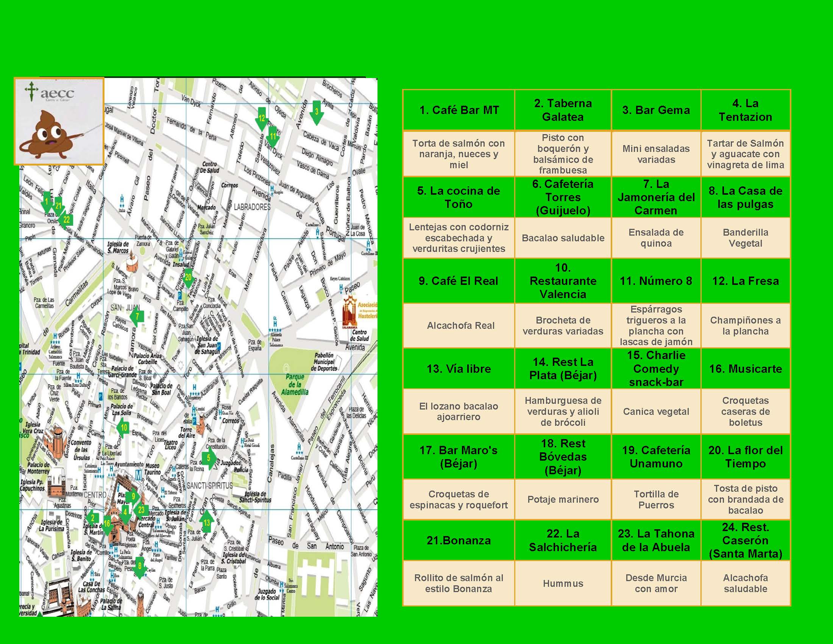The width and height of the screenshot is (833, 644).
Task: Click the '15. Charlie Comedy snack-bar' cell
Action: [656, 369]
